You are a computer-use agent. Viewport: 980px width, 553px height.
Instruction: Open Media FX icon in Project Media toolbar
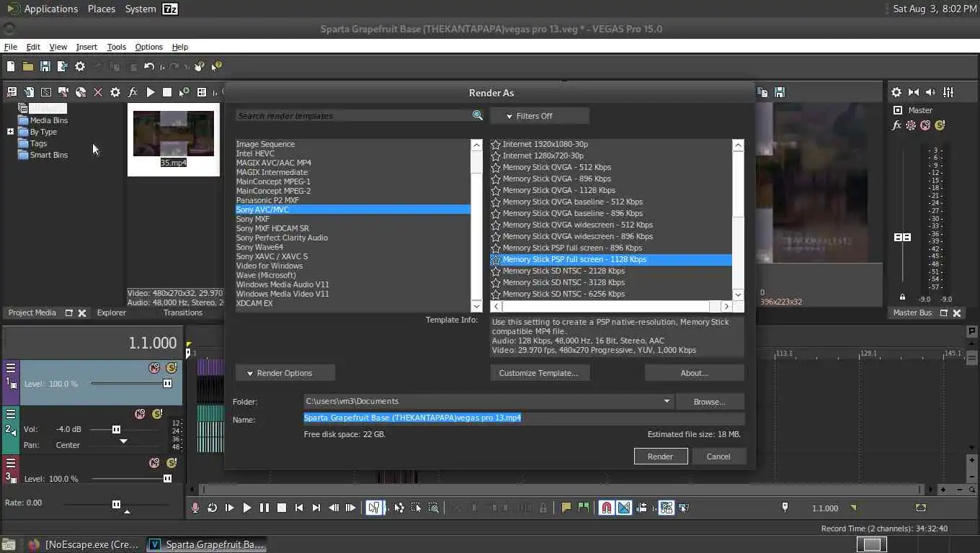[133, 92]
